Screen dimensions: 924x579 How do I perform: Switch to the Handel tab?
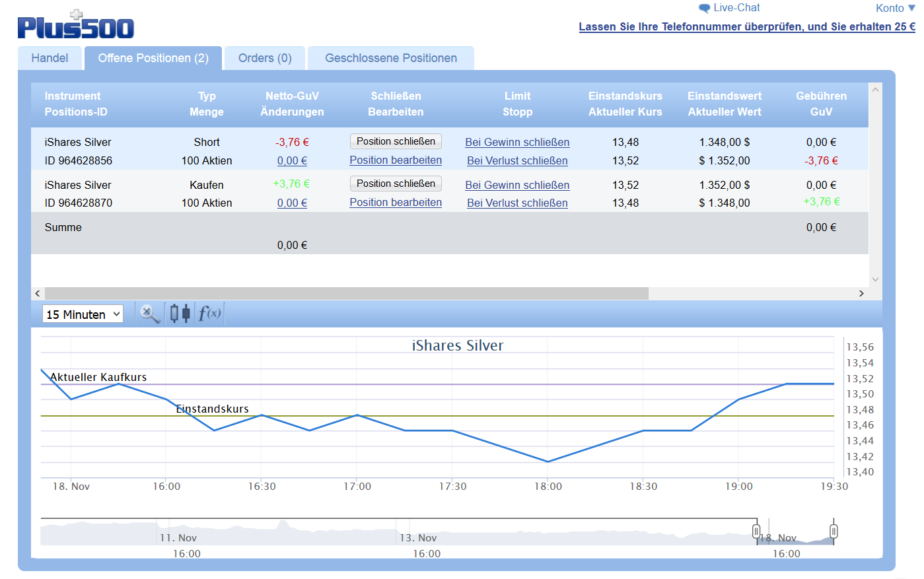tap(50, 58)
